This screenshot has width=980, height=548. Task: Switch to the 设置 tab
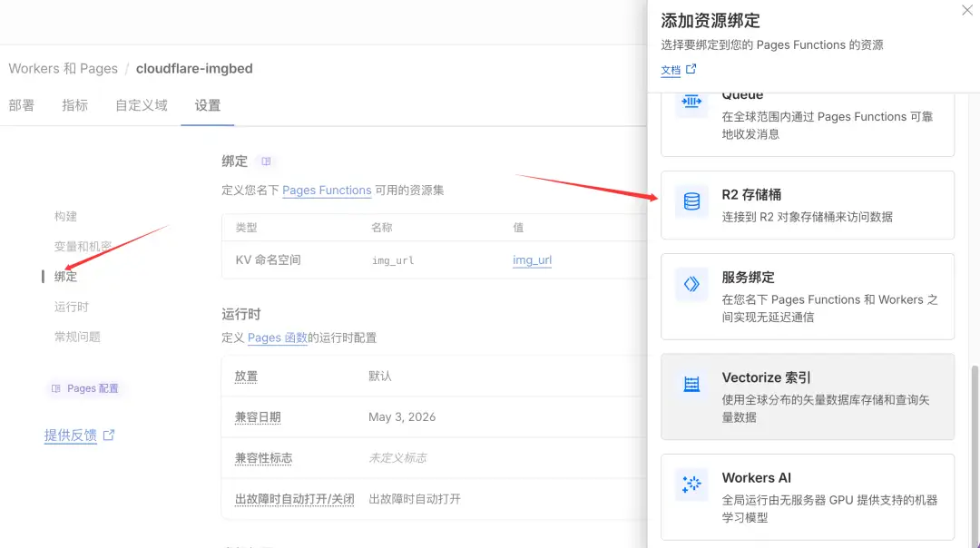(x=208, y=105)
